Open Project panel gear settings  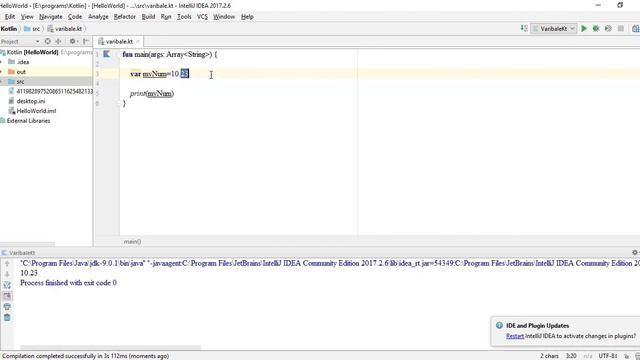pos(73,41)
